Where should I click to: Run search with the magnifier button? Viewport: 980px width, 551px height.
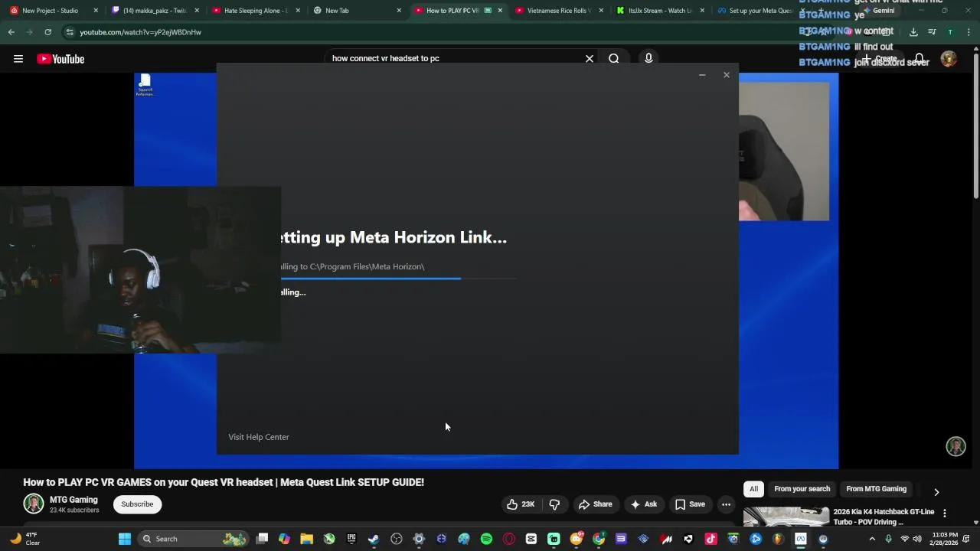tap(613, 58)
